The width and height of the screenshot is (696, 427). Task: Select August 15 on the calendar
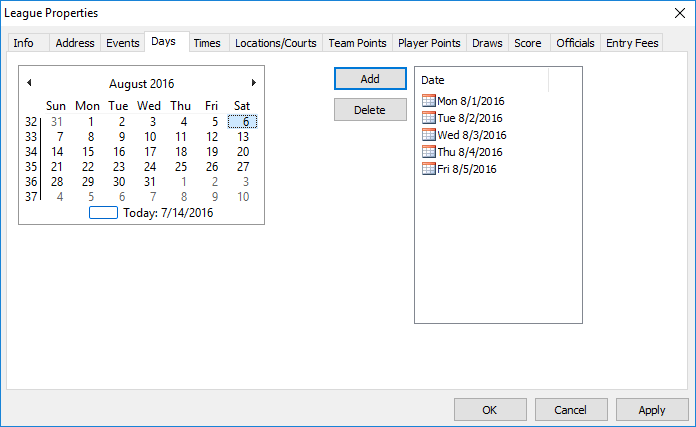click(x=88, y=152)
